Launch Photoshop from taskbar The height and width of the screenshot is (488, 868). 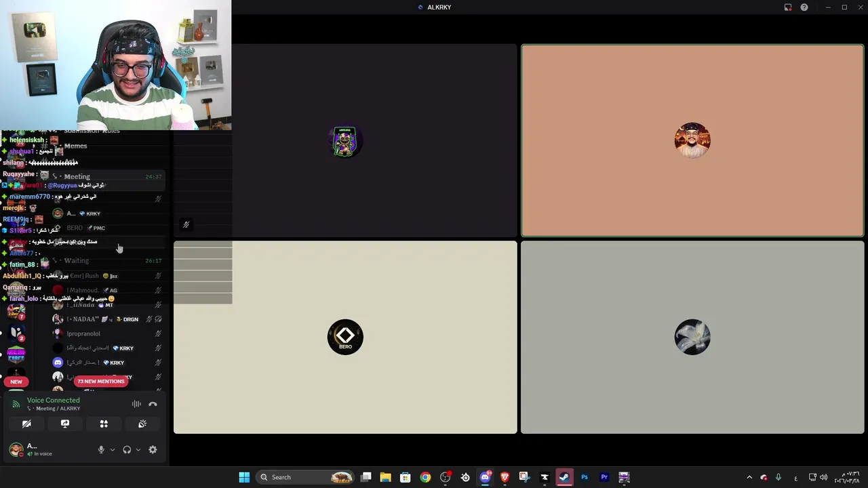tap(585, 477)
